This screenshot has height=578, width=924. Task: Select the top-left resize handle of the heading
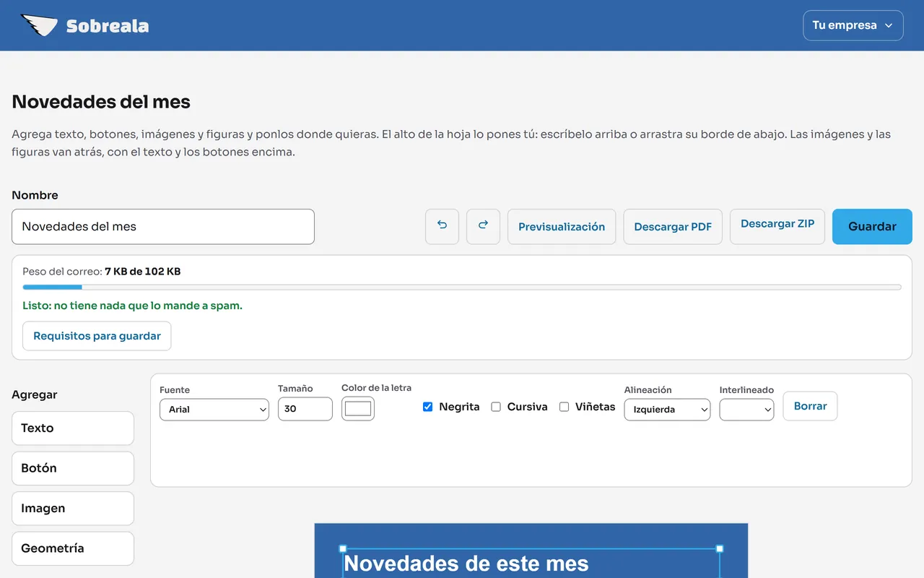coord(343,549)
